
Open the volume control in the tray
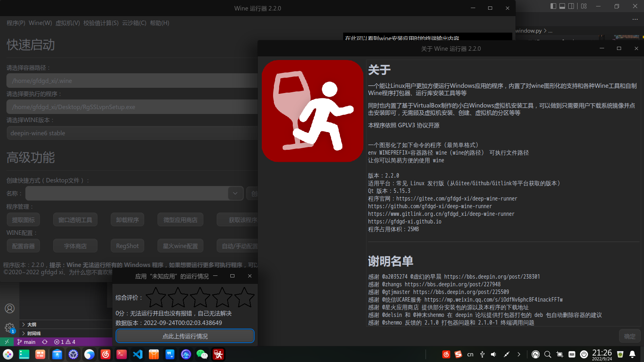coord(494,354)
